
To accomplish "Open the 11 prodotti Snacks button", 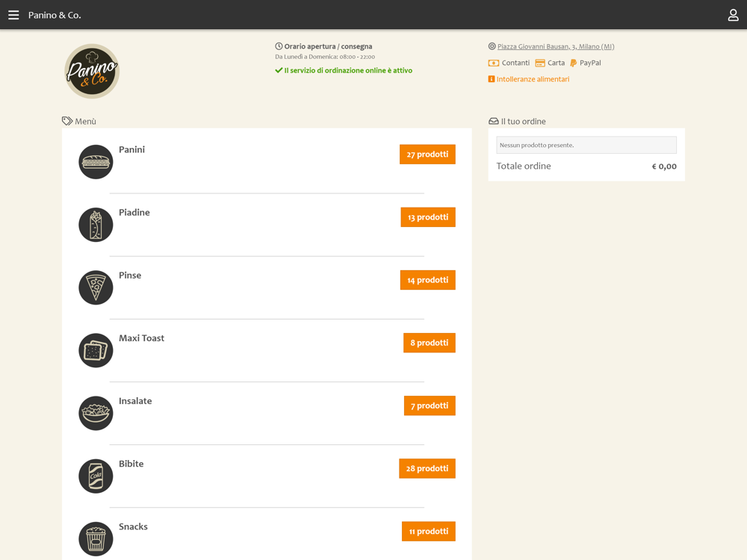I will [x=429, y=532].
